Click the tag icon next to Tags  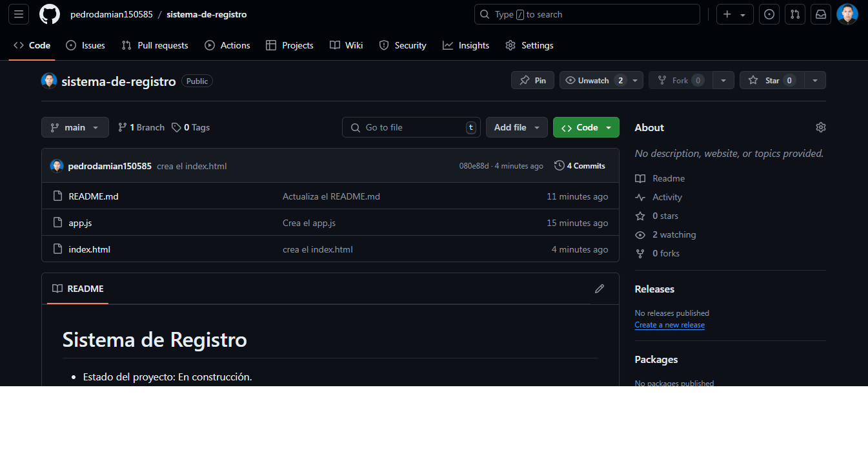176,127
